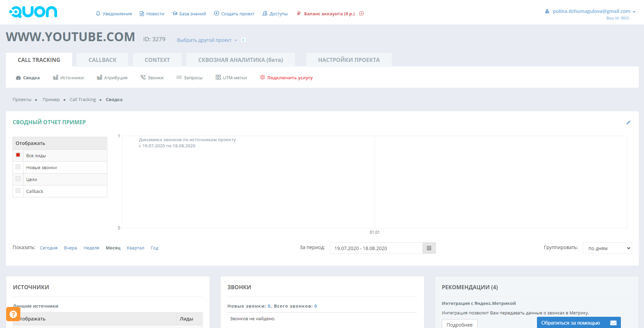Image resolution: width=644 pixels, height=328 pixels.
Task: Open the СКВОЗНАЯ АНАЛИТИКА (бета) tab
Action: click(241, 60)
